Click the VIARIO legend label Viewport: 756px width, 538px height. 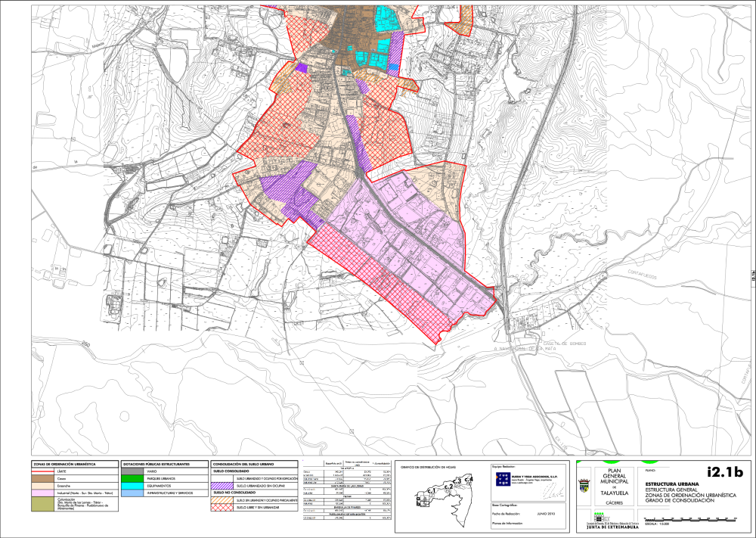click(152, 471)
